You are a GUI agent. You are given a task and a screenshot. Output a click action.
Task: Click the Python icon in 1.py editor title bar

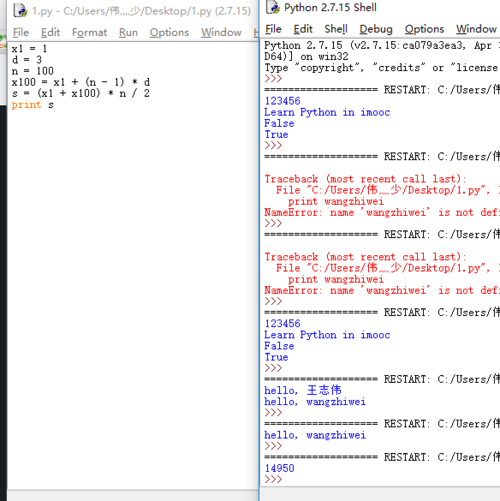click(x=21, y=11)
